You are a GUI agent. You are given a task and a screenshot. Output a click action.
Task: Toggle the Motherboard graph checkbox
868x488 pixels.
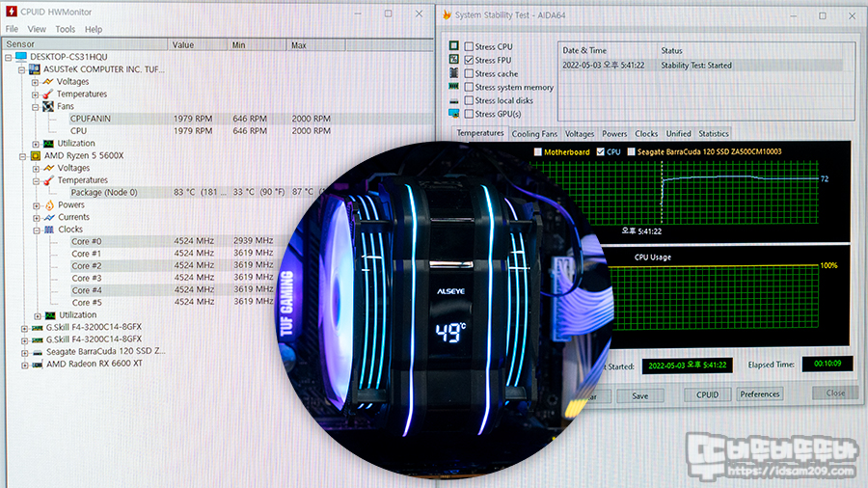coord(537,151)
